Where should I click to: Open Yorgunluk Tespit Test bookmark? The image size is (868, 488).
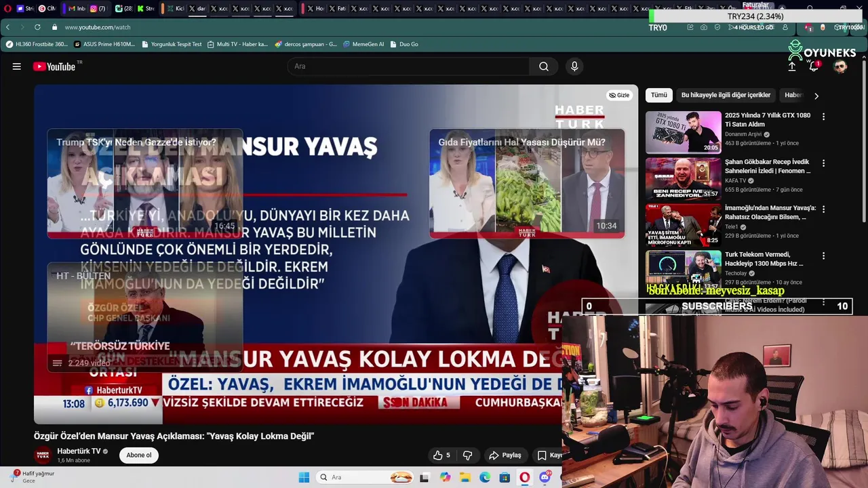pyautogui.click(x=172, y=44)
